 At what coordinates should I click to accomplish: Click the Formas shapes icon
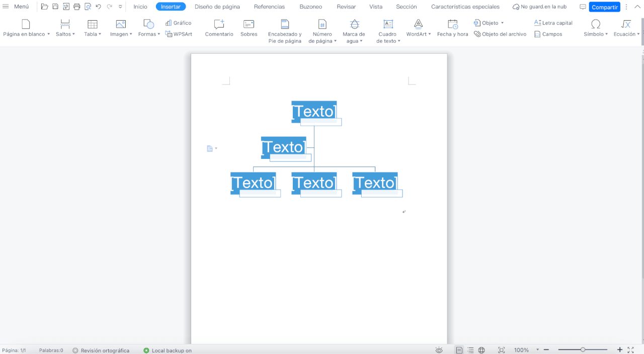pos(148,24)
